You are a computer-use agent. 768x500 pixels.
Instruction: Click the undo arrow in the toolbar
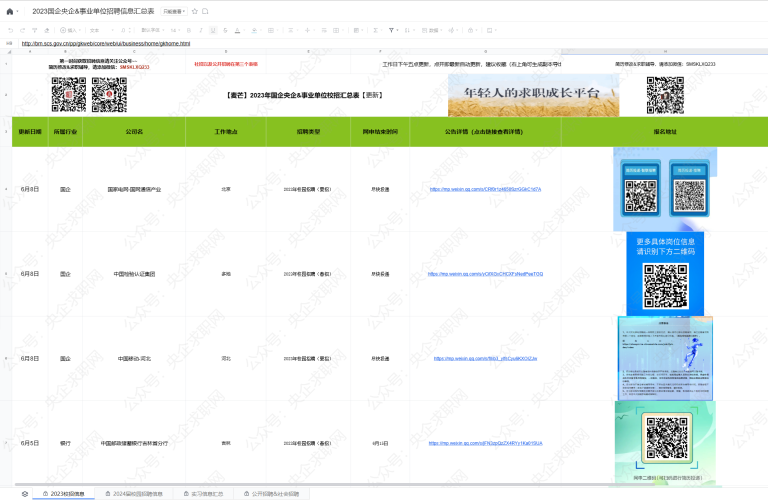pyautogui.click(x=10, y=30)
